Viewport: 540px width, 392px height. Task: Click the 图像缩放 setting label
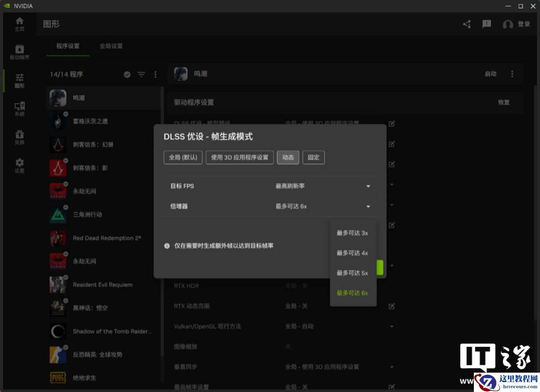tap(185, 347)
